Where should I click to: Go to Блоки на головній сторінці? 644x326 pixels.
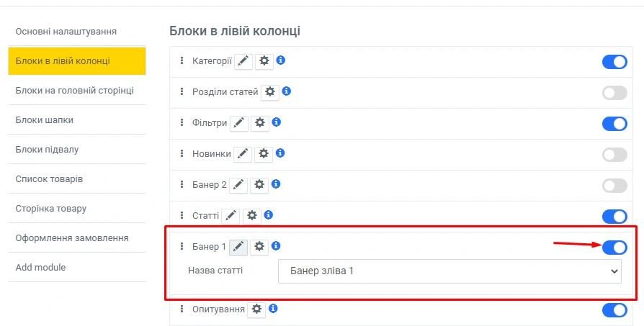pos(75,90)
